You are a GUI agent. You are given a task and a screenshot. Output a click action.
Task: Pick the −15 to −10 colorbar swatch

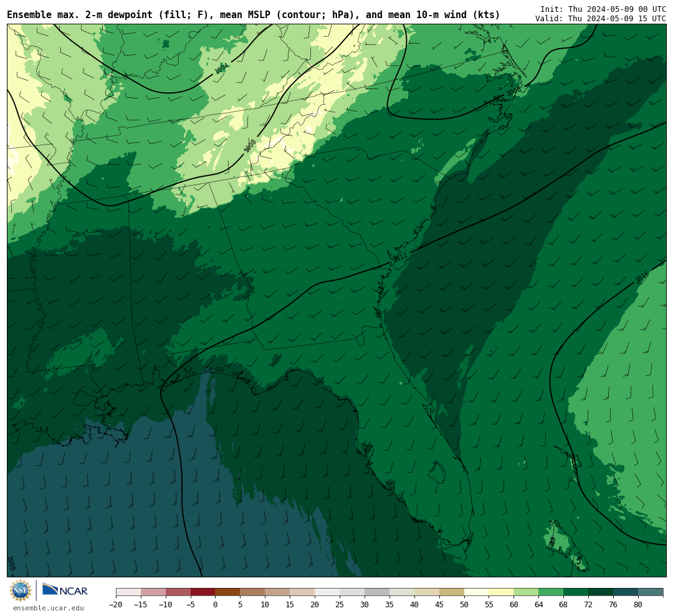pos(153,592)
